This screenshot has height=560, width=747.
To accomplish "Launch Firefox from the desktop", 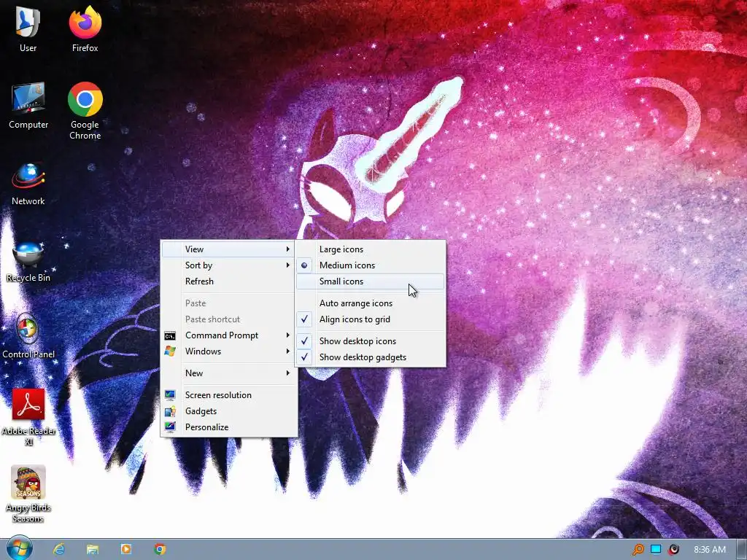I will [85, 28].
